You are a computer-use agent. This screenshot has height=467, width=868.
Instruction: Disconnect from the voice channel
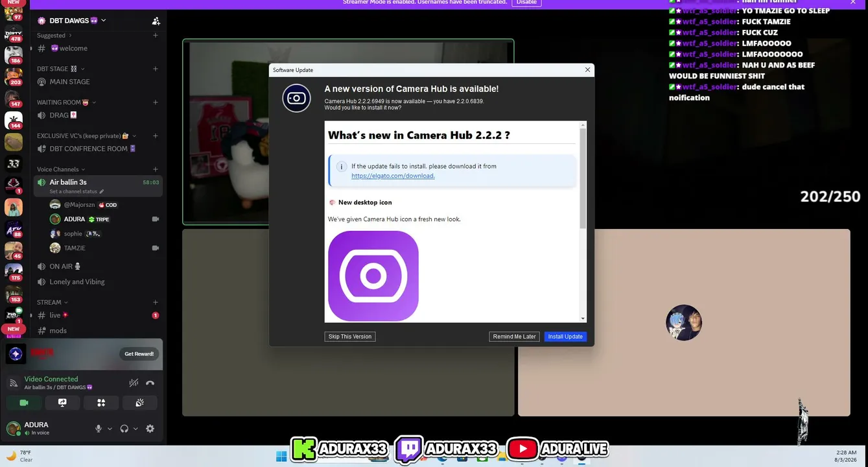coord(150,383)
